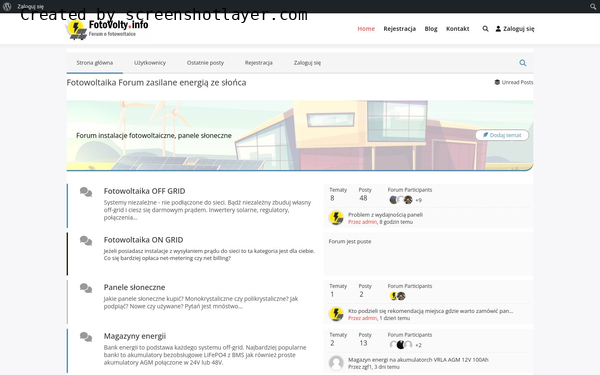600x375 pixels.
Task: Open the Fotowoltaika ON GRID forum title
Action: click(x=143, y=240)
